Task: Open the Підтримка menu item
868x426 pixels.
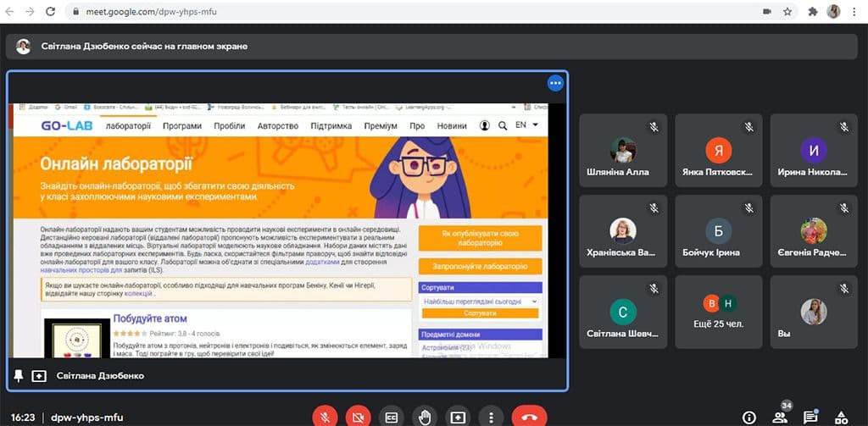Action: click(331, 126)
